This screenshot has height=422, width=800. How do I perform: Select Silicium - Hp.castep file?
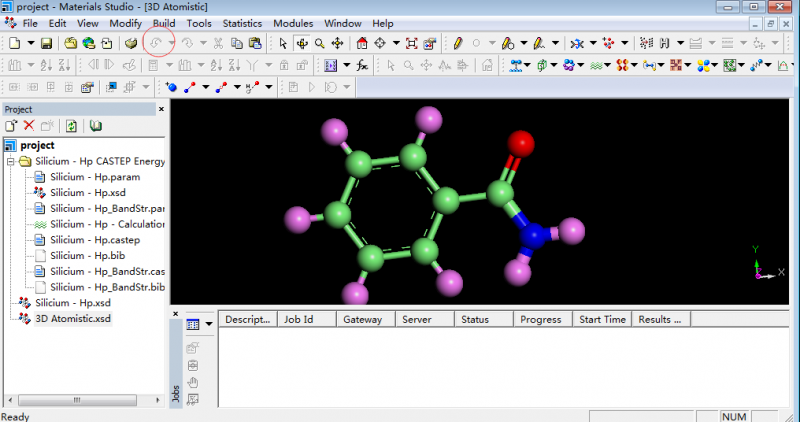[96, 240]
